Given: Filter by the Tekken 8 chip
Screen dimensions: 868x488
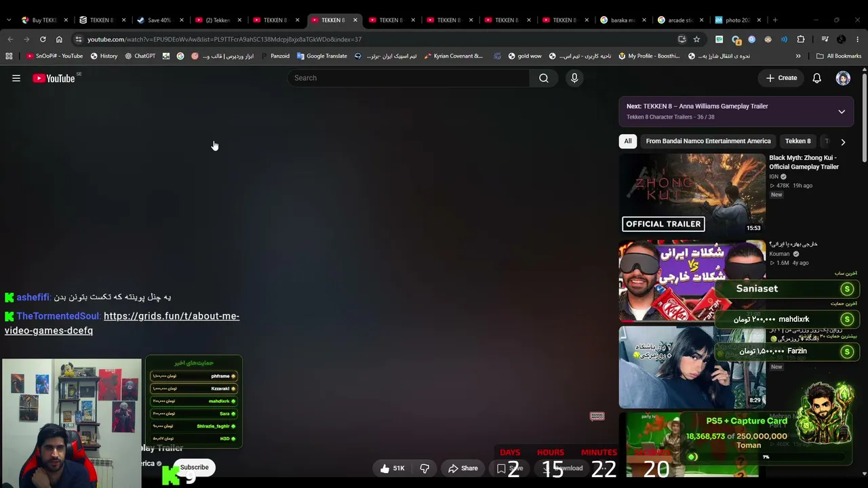Looking at the screenshot, I should [797, 141].
